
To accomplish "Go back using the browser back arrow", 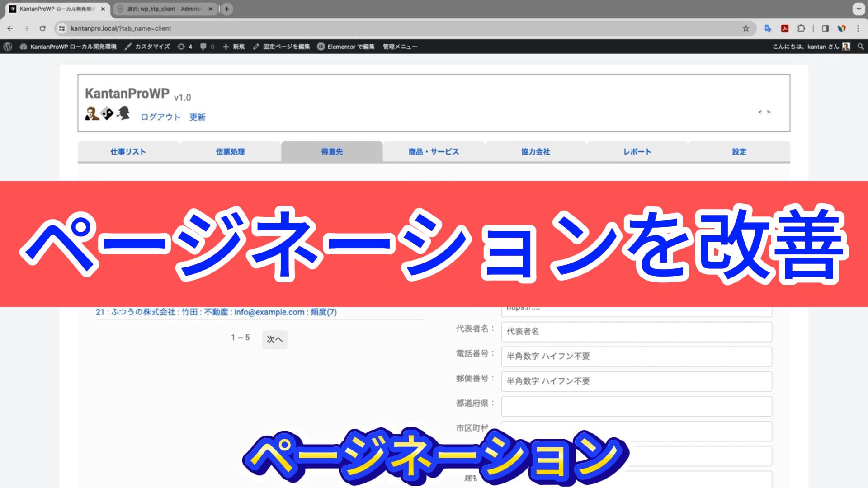I will coord(10,28).
